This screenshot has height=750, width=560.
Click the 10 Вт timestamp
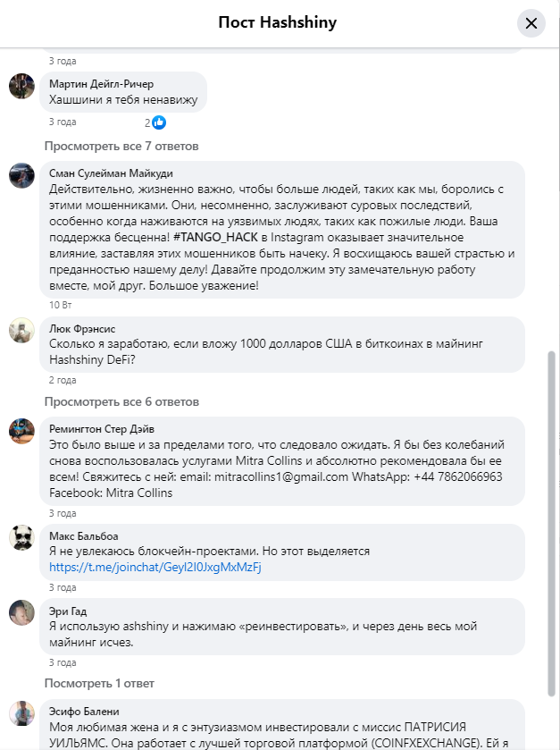click(x=61, y=305)
